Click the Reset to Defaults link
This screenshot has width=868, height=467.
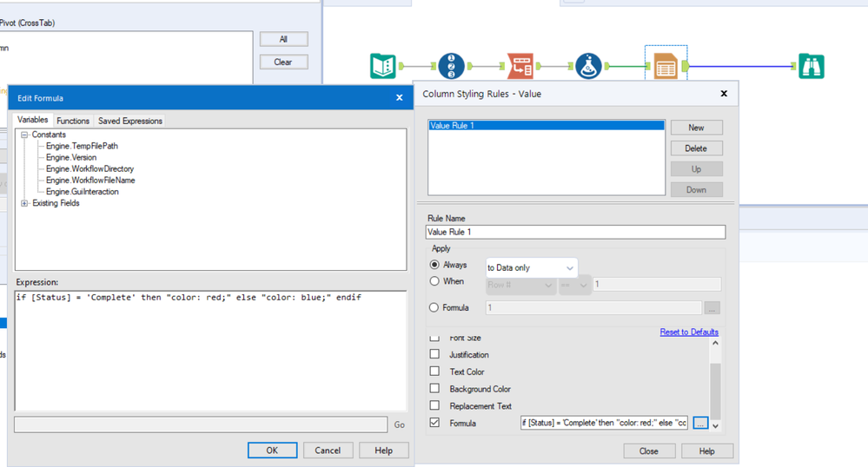[689, 332]
